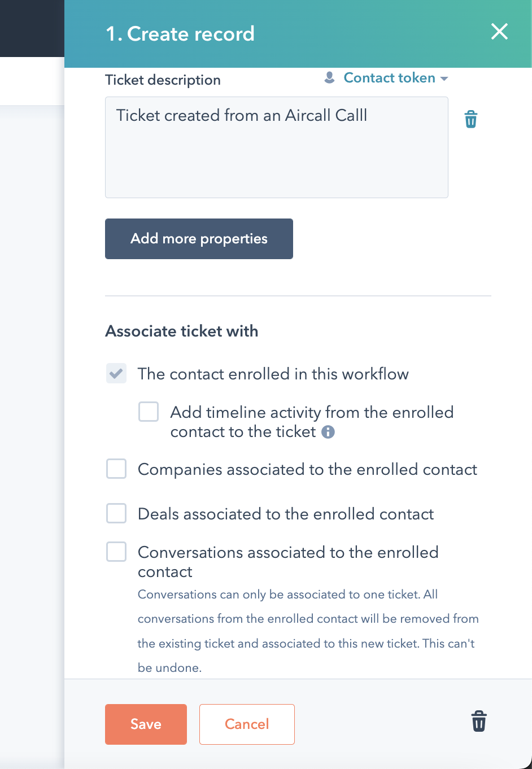Viewport: 532px width, 769px height.
Task: Cancel the create record changes
Action: (247, 724)
